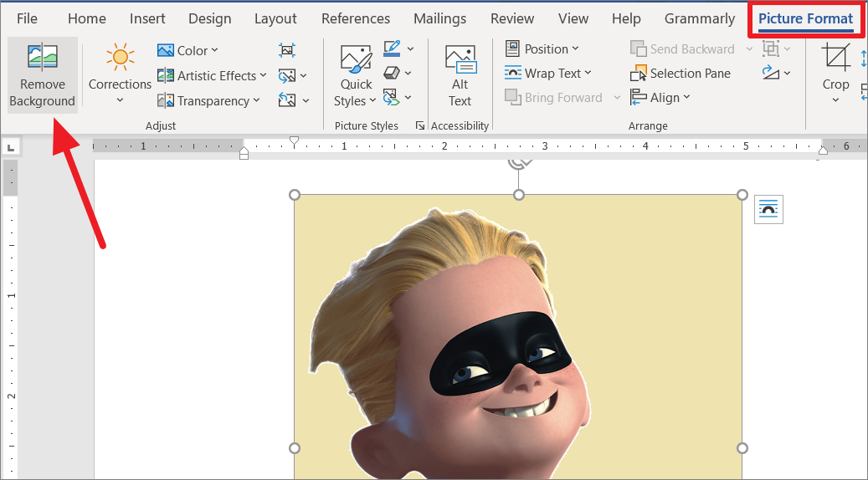The width and height of the screenshot is (868, 480).
Task: Click the top-left image resize handle
Action: click(295, 195)
